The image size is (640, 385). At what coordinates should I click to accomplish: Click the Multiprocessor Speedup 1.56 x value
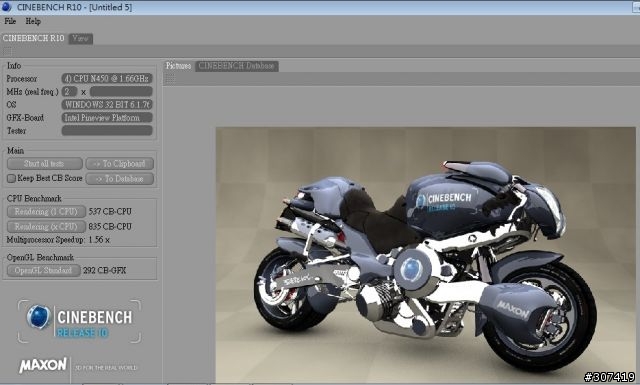(x=99, y=240)
